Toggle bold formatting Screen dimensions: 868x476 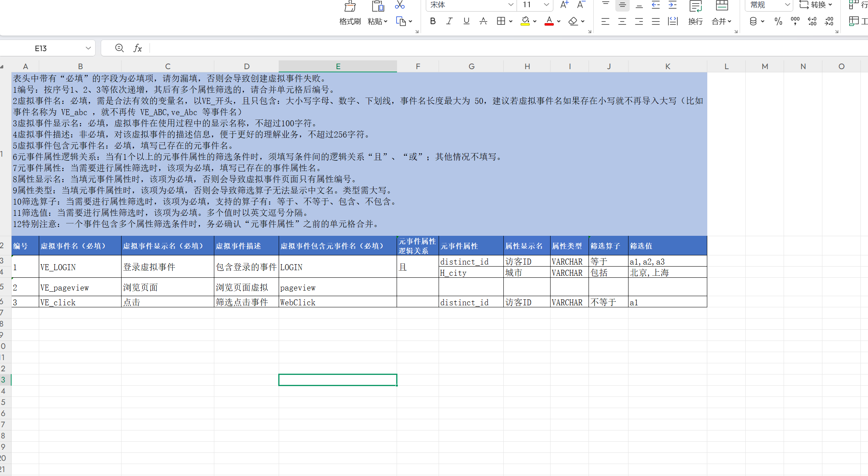tap(433, 21)
